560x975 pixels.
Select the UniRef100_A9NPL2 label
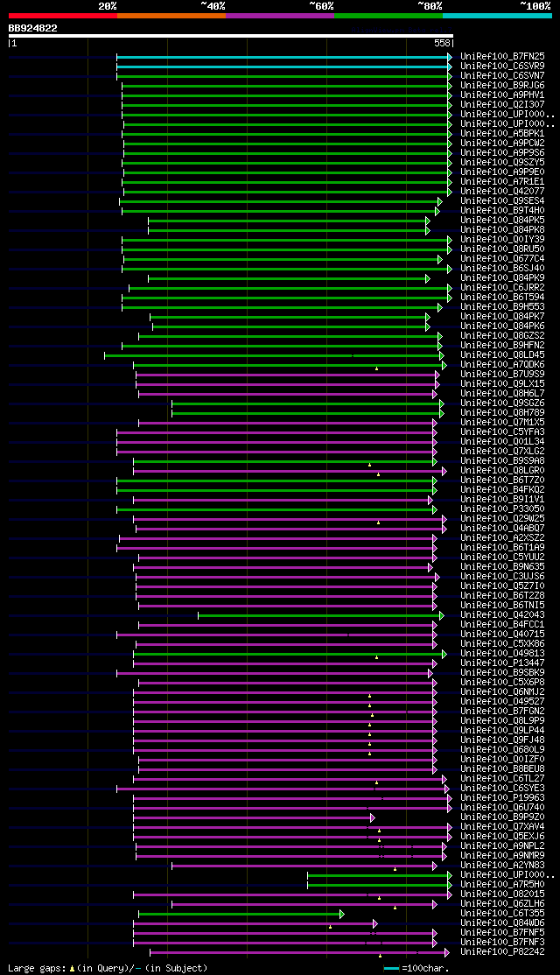click(x=502, y=847)
